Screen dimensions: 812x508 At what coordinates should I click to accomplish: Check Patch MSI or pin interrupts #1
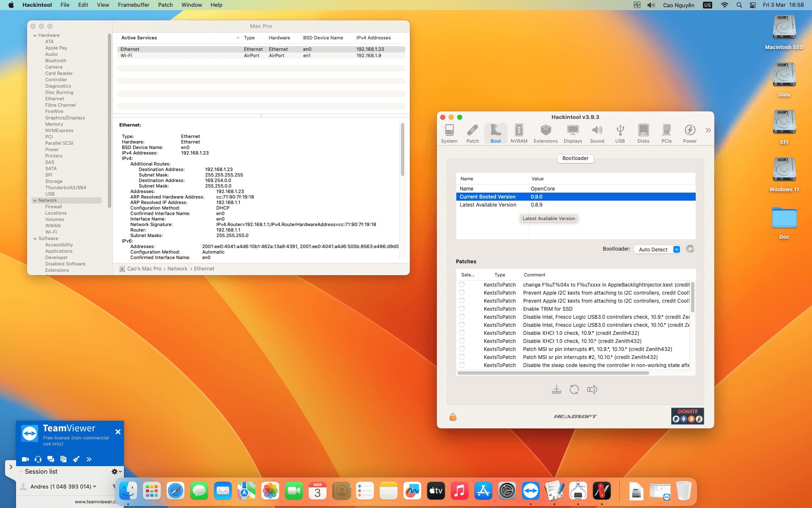point(462,349)
